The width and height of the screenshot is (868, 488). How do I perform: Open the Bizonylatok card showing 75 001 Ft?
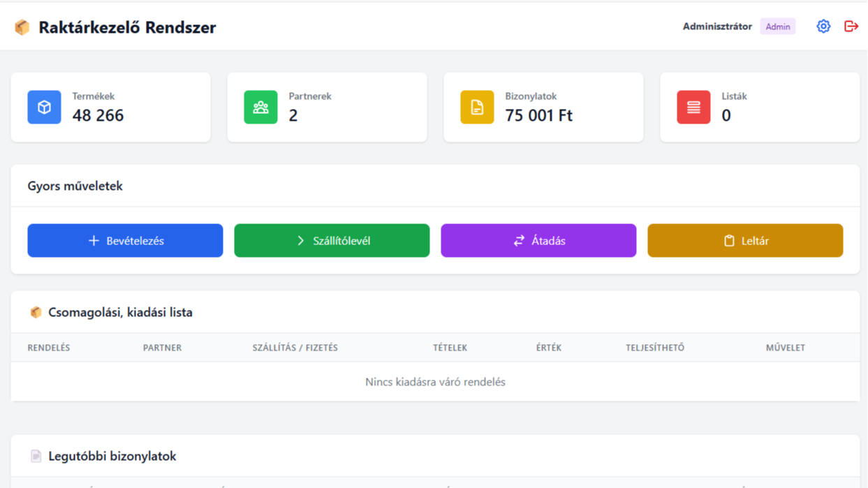[543, 108]
